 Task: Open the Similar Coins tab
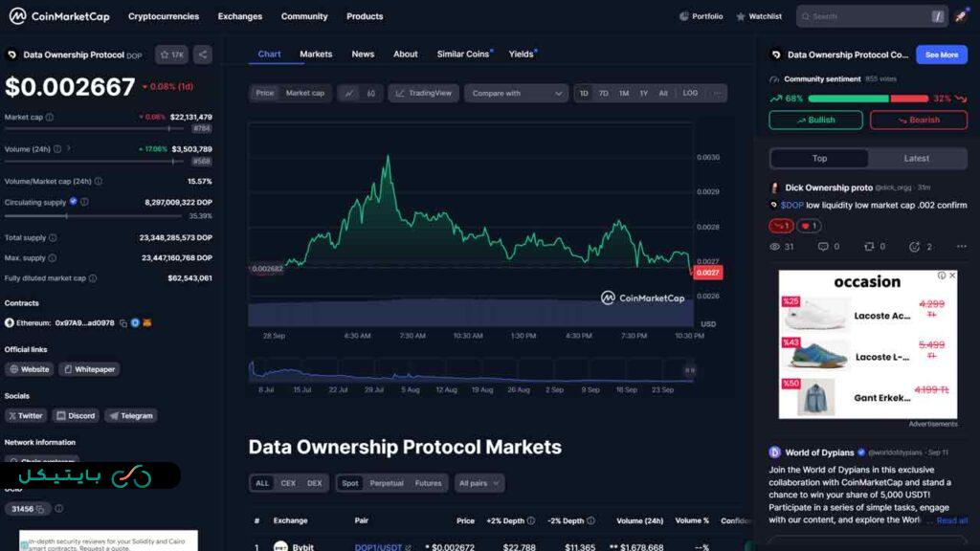coord(463,55)
